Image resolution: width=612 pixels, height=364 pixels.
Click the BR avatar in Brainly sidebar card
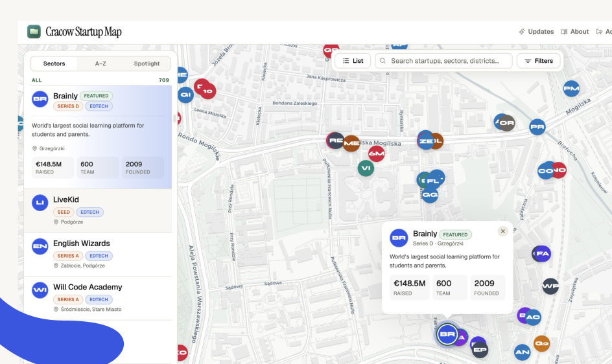coord(40,99)
